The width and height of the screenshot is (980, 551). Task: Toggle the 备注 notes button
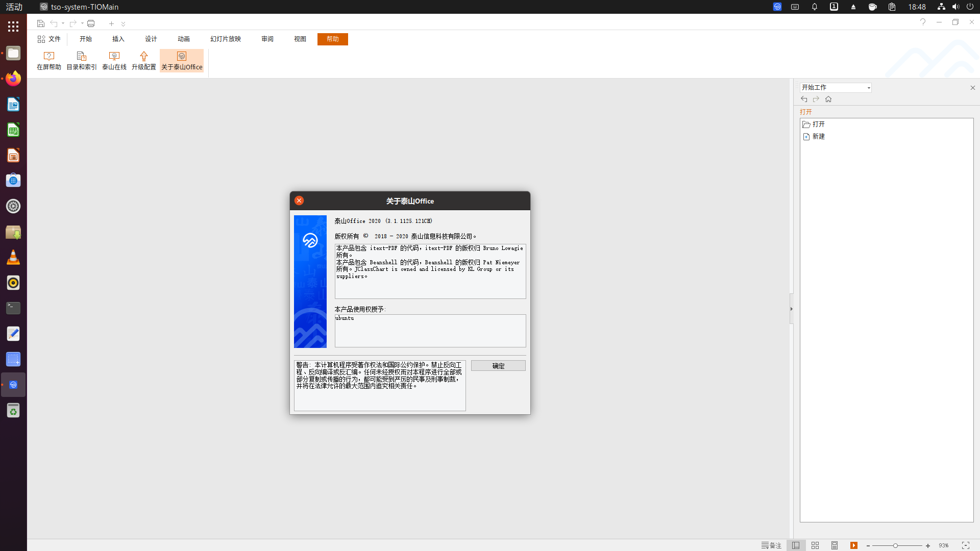coord(771,545)
